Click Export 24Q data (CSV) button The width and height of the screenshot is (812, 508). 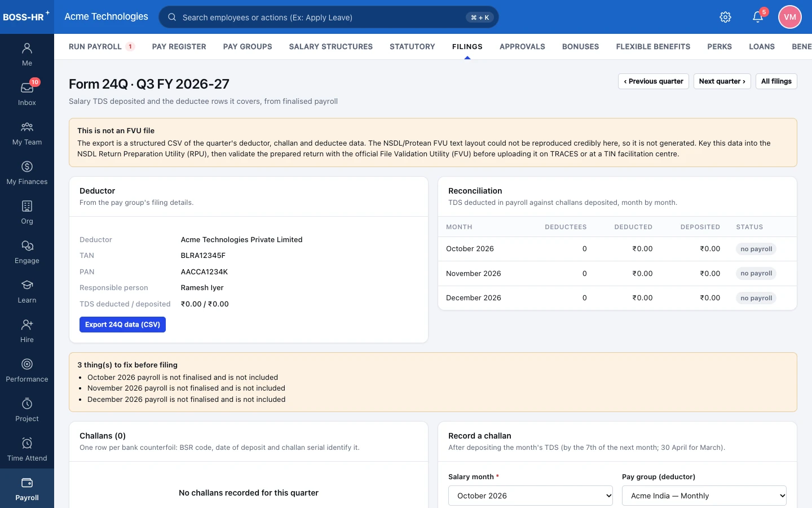pos(122,325)
